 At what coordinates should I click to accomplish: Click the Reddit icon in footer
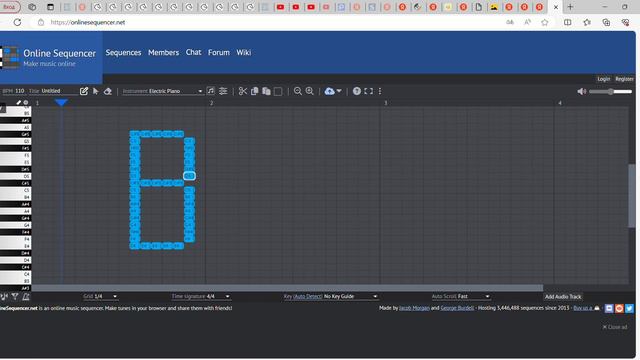(619, 309)
